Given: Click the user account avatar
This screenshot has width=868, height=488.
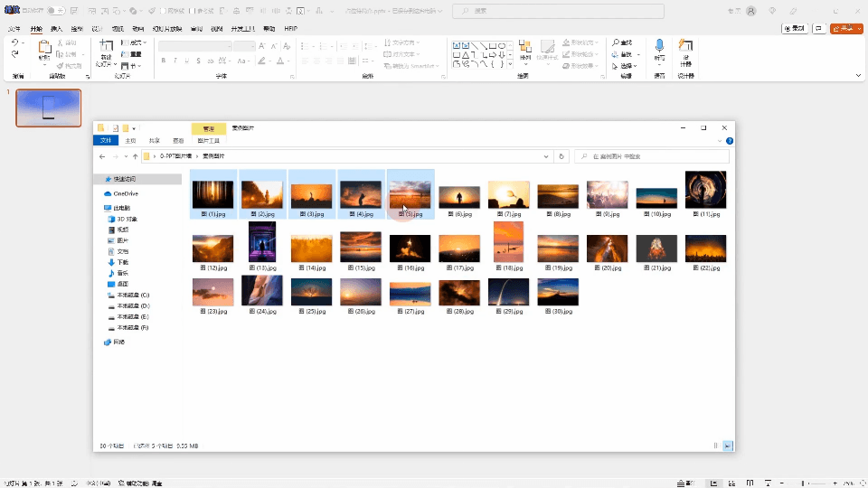Looking at the screenshot, I should coord(751,11).
